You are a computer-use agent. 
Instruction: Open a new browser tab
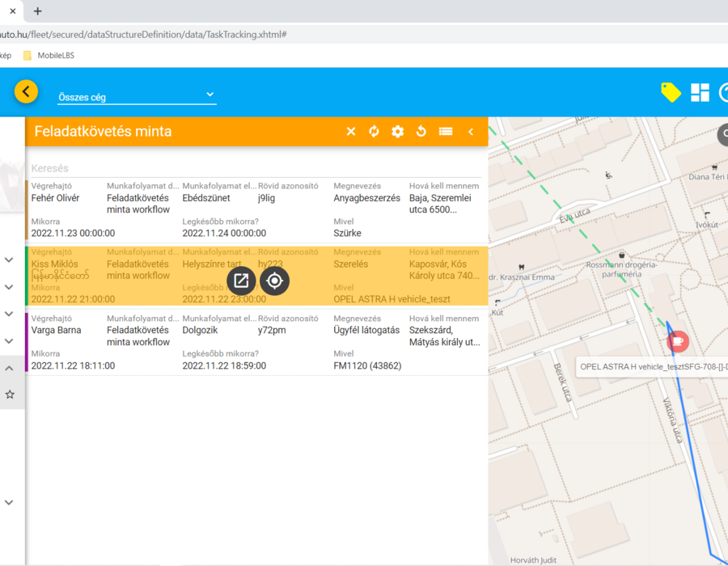click(x=37, y=11)
